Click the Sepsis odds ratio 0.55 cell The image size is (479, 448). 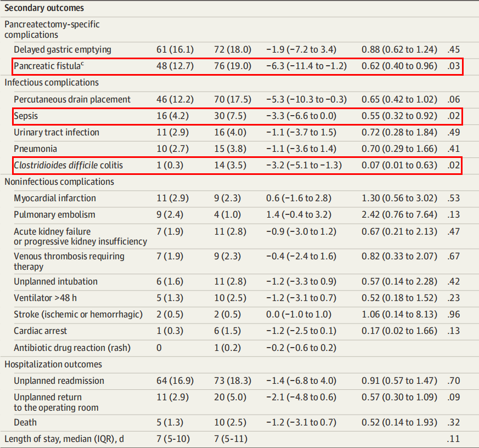click(399, 116)
